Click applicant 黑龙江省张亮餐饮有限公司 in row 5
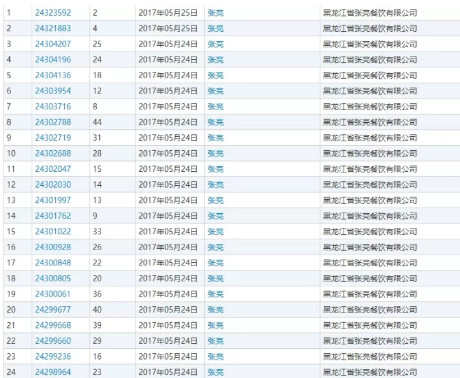The width and height of the screenshot is (460, 378). click(x=370, y=75)
